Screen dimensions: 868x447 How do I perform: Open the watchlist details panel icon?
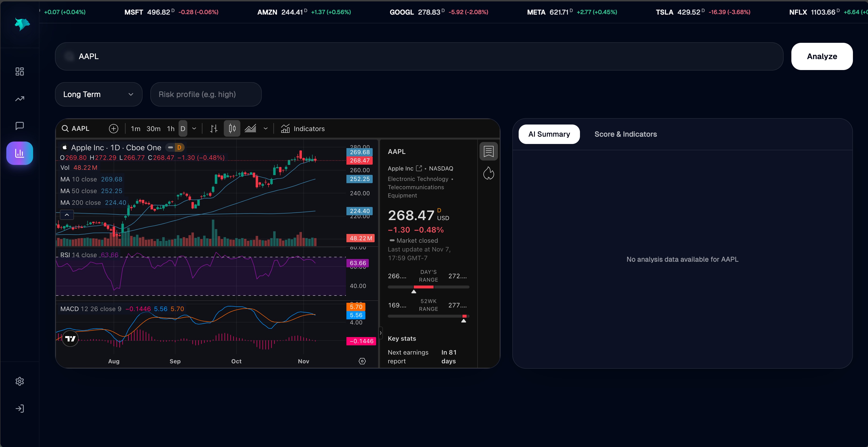488,151
